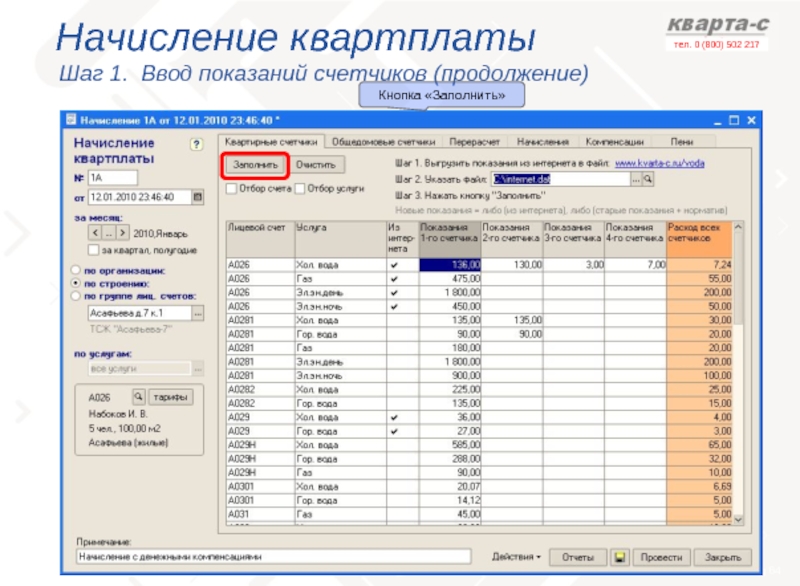800x586 pixels.
Task: Open the 'Действия' dropdown menu
Action: tap(516, 556)
